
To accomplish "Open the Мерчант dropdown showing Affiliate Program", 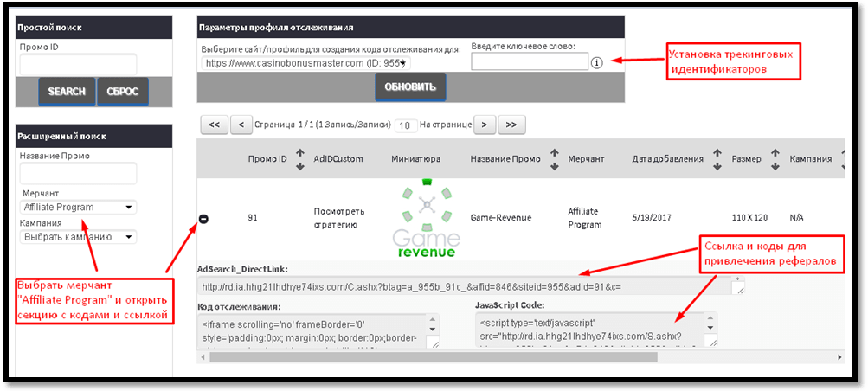I will pos(78,208).
